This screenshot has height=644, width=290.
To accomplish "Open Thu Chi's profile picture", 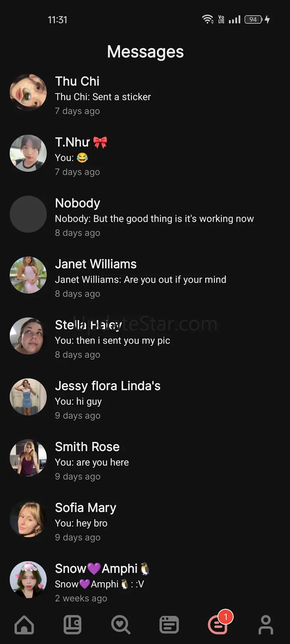I will [x=28, y=92].
